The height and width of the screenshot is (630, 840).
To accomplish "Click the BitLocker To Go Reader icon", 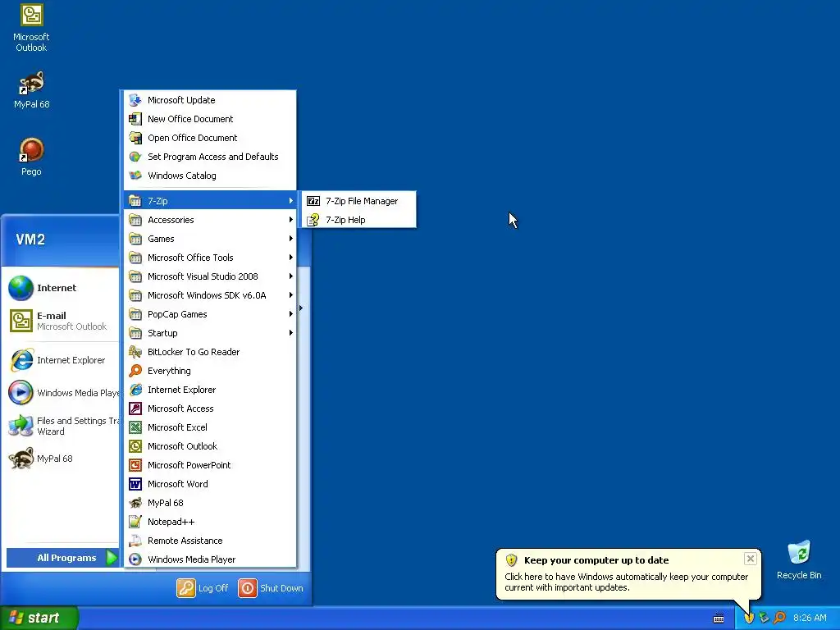I will tap(135, 352).
